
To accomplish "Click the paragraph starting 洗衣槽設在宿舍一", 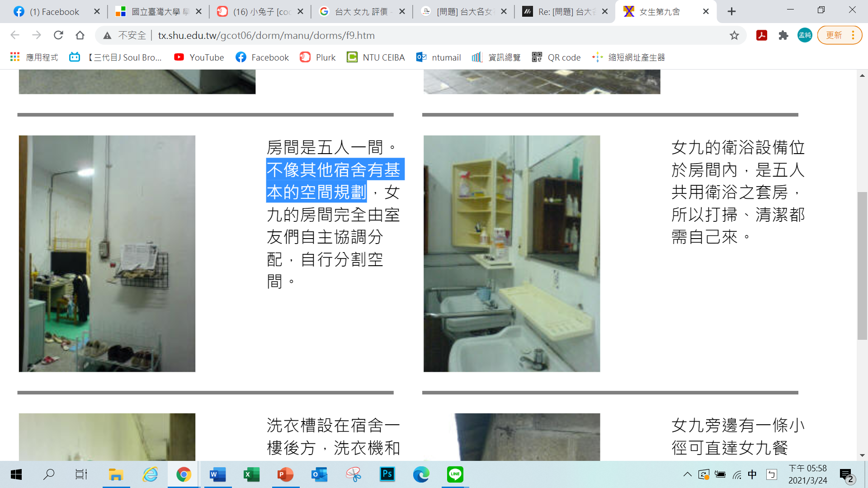I will coord(334,436).
